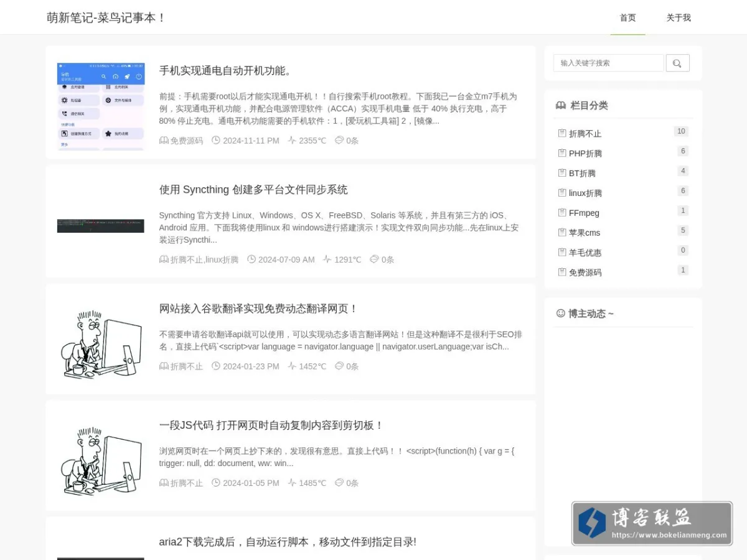Select linux折腾 category in sidebar
This screenshot has width=747, height=560.
coord(585,194)
